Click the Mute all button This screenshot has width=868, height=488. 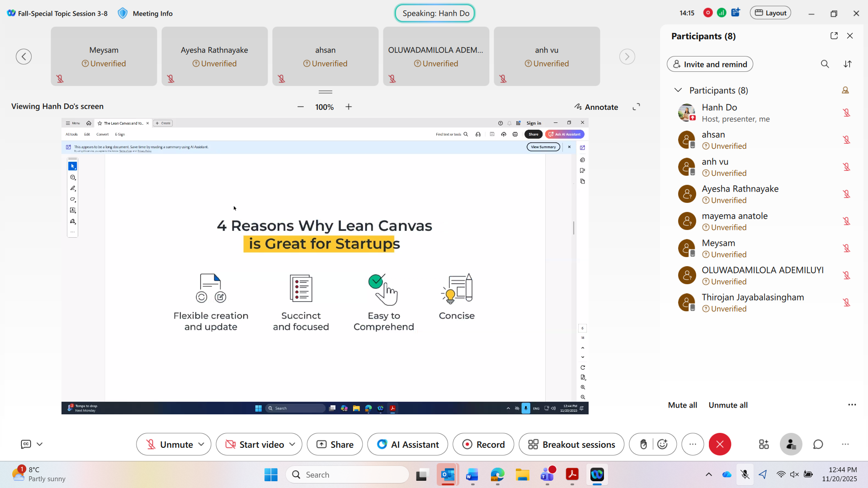(682, 405)
